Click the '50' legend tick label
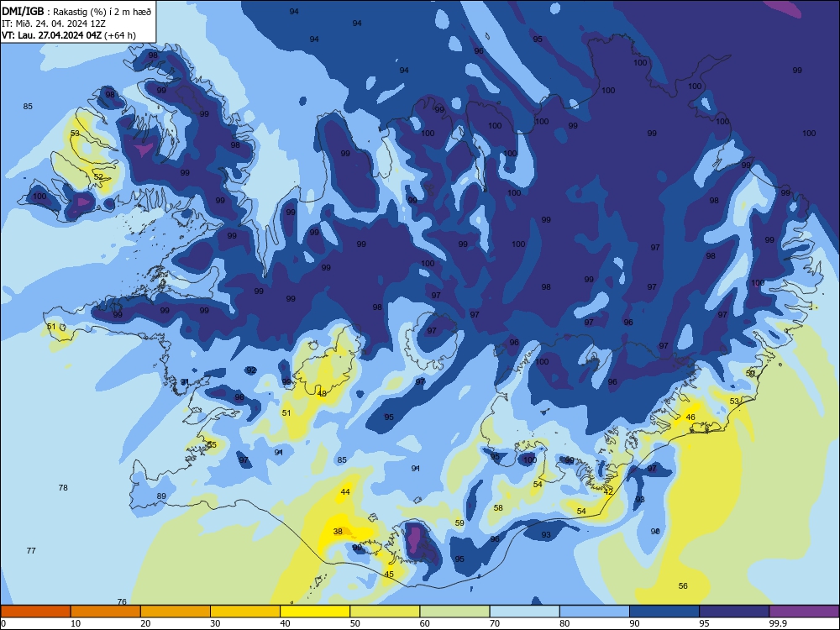Screen dimensions: 840x630 click(354, 623)
